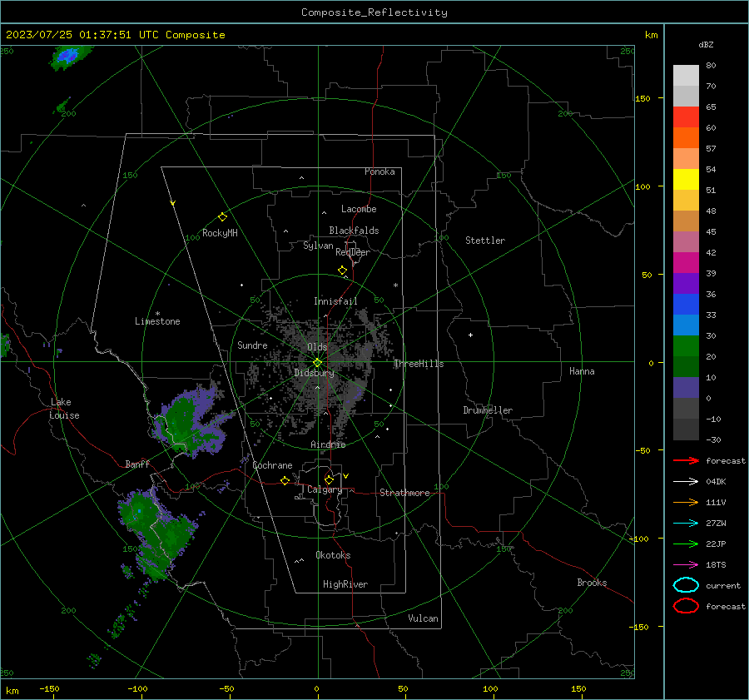Click the Limestone label

point(157,321)
